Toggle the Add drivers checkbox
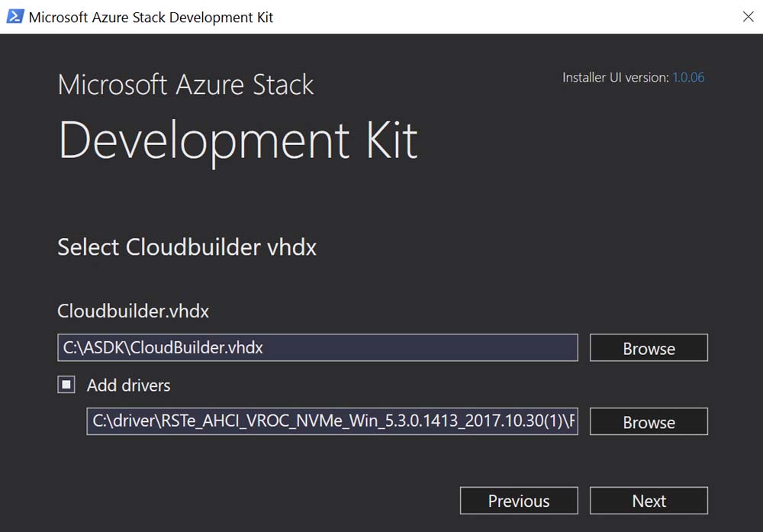Image resolution: width=763 pixels, height=532 pixels. 66,385
